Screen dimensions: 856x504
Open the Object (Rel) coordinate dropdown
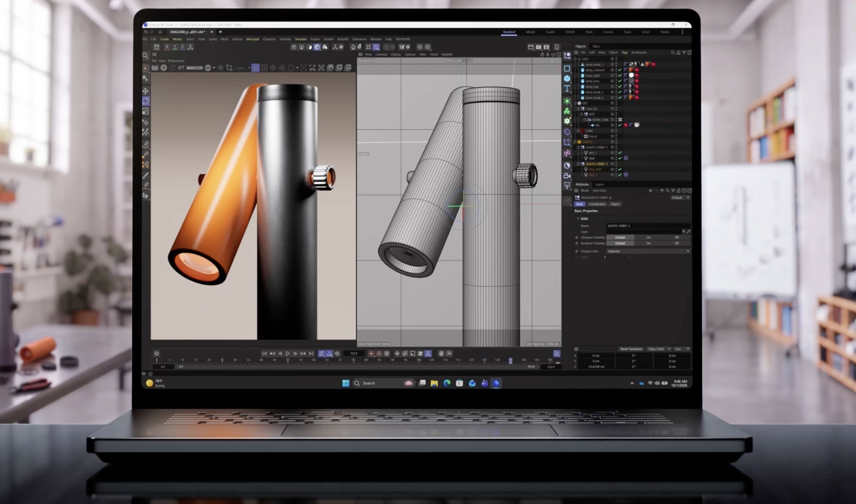point(659,349)
